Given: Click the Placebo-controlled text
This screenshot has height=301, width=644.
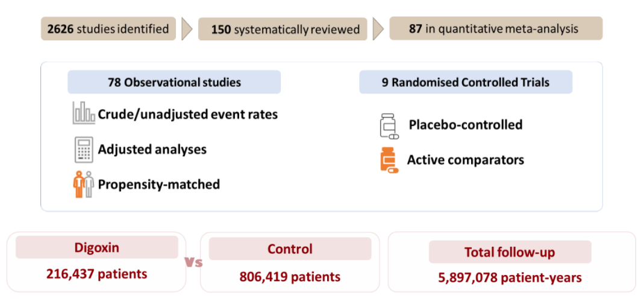Looking at the screenshot, I should point(465,125).
